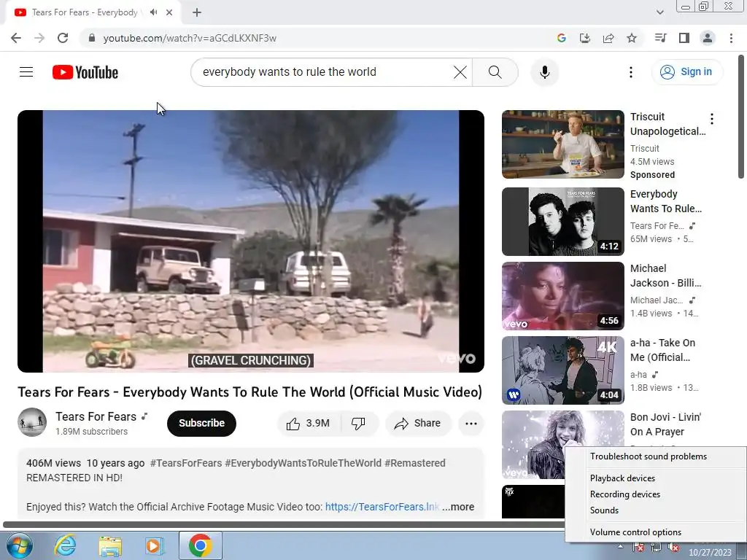Open the YouTube hamburger guide menu
The width and height of the screenshot is (747, 560).
click(x=26, y=72)
